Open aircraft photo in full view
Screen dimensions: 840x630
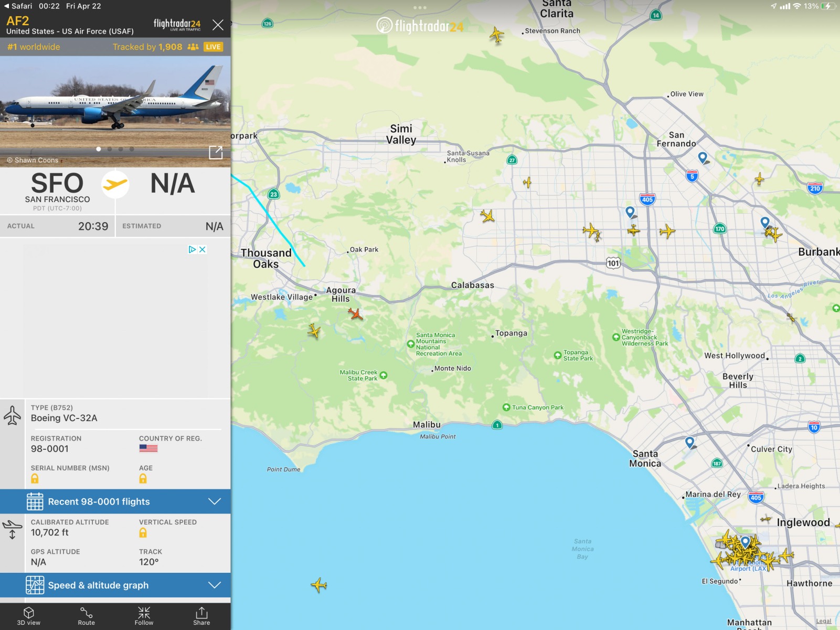(216, 152)
